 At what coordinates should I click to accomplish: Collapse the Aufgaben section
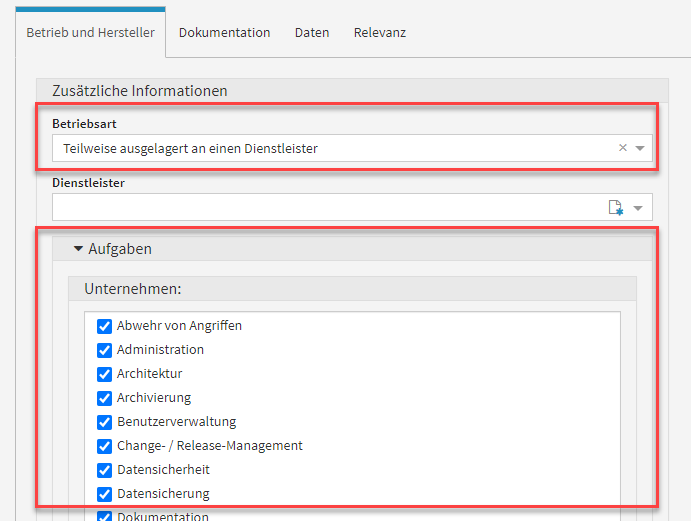coord(78,249)
